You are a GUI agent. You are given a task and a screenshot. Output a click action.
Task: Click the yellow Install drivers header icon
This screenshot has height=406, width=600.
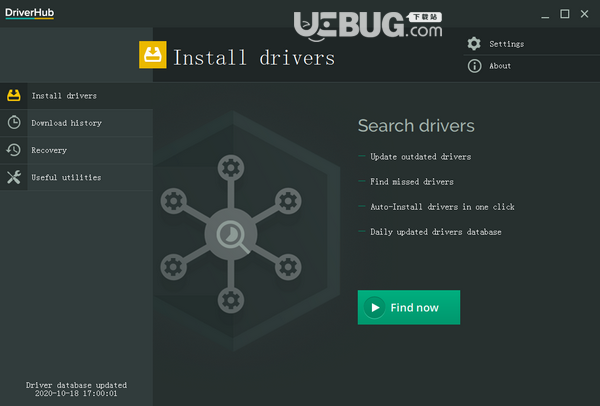[153, 55]
